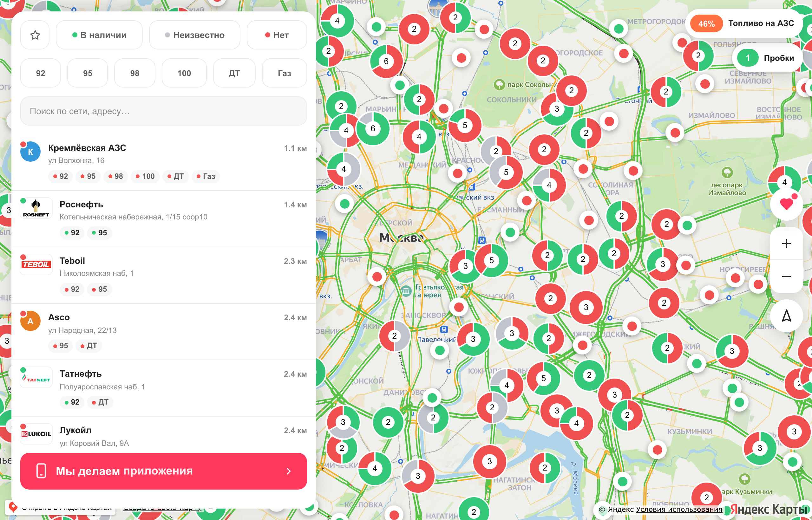Image resolution: width=812 pixels, height=520 pixels.
Task: Open the Кремлёвская АЗС station entry
Action: [x=163, y=162]
